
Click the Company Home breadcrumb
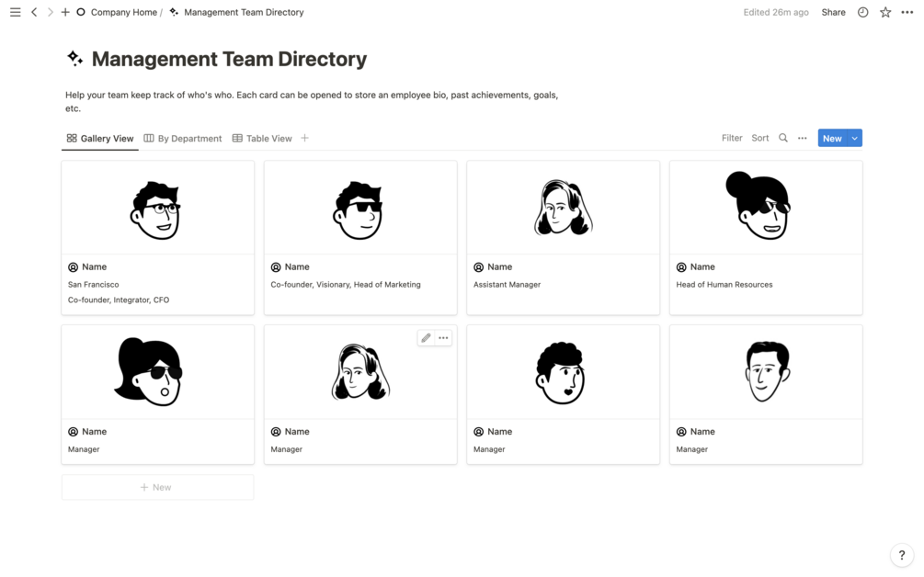(124, 12)
